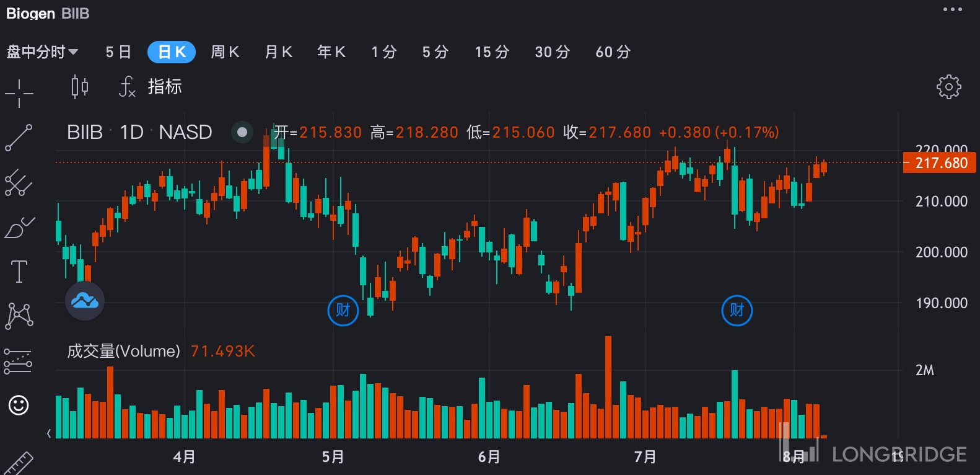The height and width of the screenshot is (475, 980).
Task: Open chart settings gear
Action: tap(948, 87)
